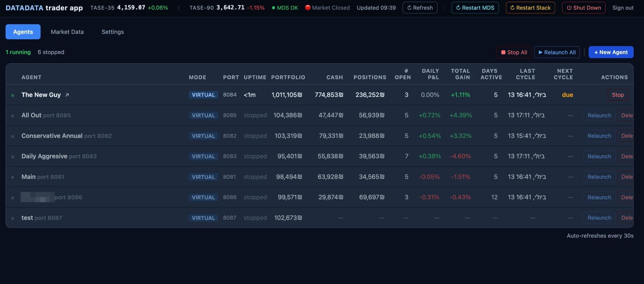The height and width of the screenshot is (284, 644).
Task: Delete the Conservative Annual agent
Action: pos(626,136)
